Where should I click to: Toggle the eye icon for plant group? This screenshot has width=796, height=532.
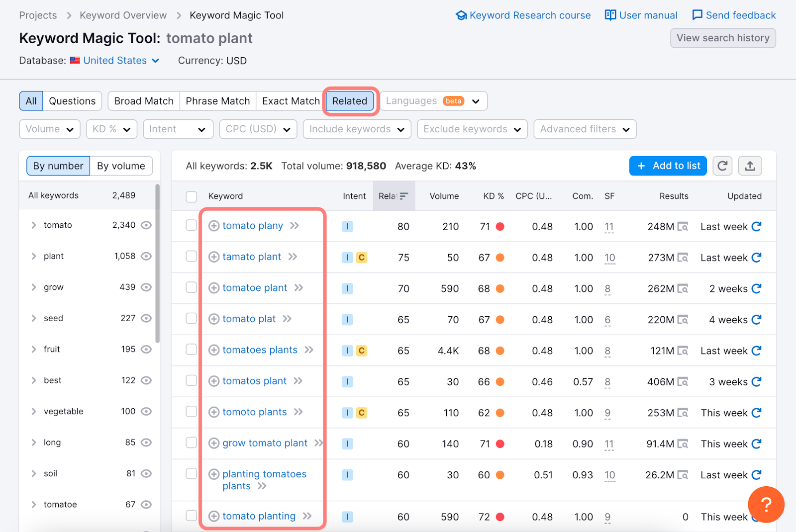[146, 256]
